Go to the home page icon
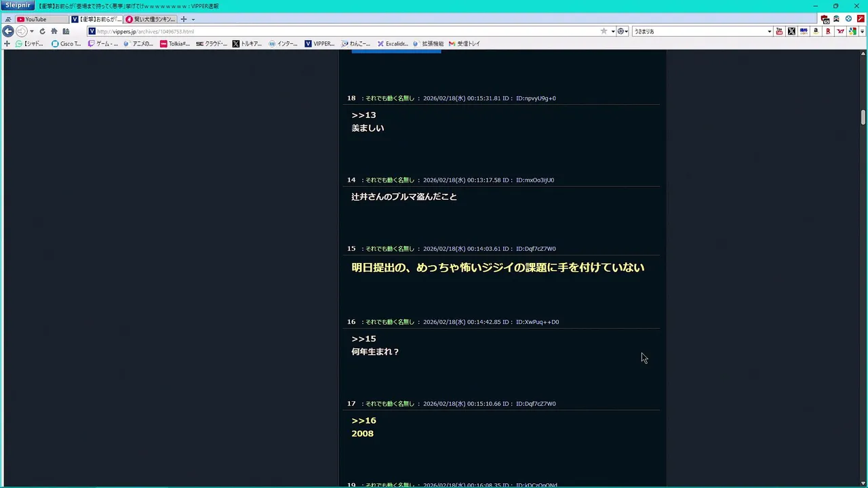The height and width of the screenshot is (488, 868). pos(54,31)
